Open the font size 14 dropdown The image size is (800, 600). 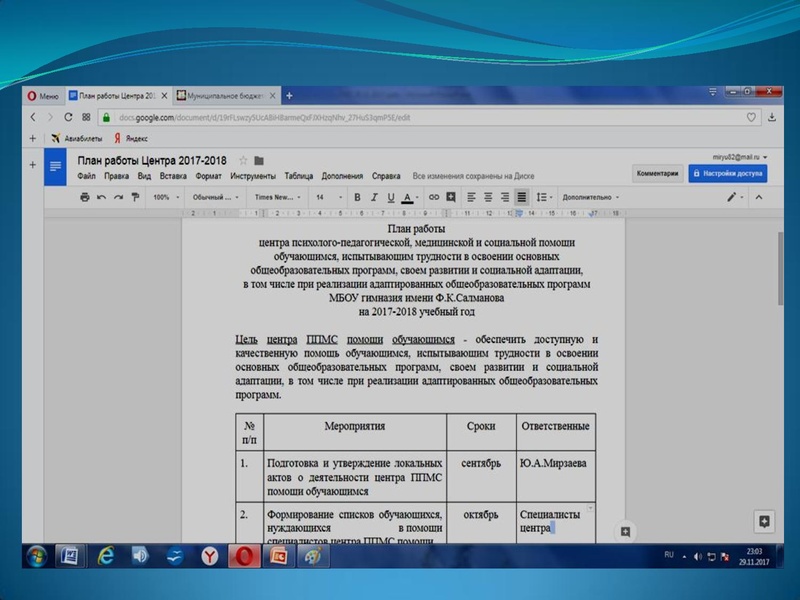(x=326, y=198)
